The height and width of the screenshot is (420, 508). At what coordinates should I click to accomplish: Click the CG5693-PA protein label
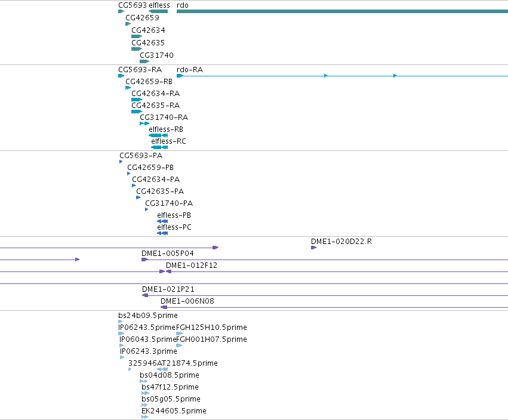pos(141,156)
